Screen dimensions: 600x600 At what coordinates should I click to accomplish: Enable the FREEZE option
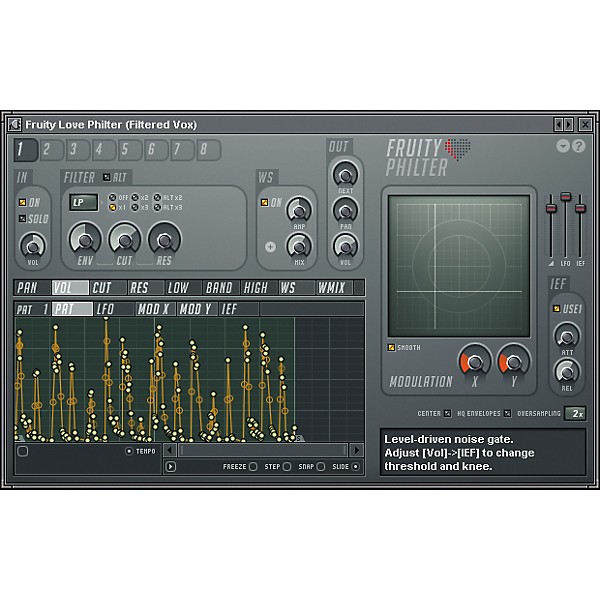point(253,466)
